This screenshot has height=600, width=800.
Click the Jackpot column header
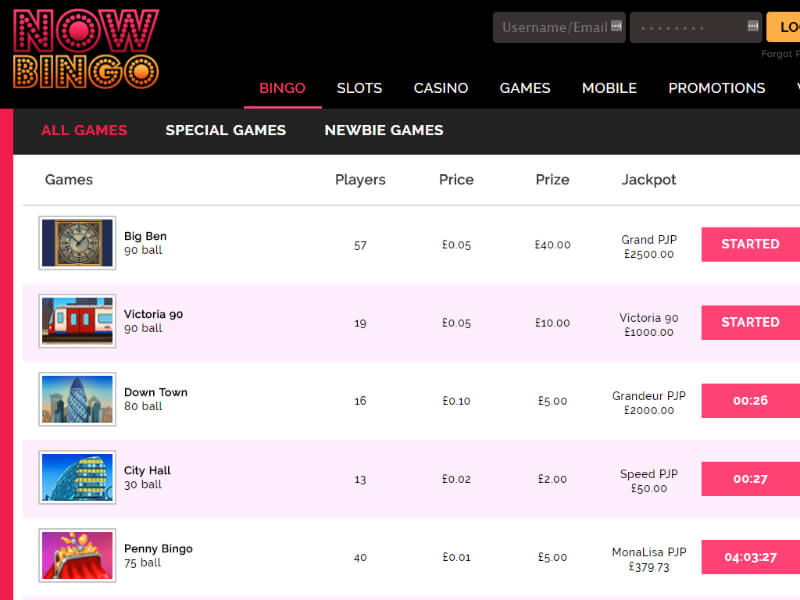click(x=648, y=180)
